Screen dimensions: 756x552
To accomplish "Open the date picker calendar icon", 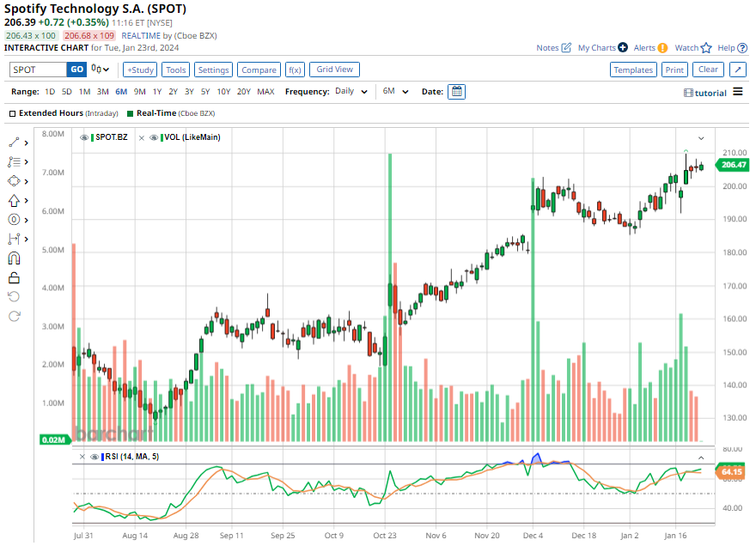I will [x=456, y=92].
